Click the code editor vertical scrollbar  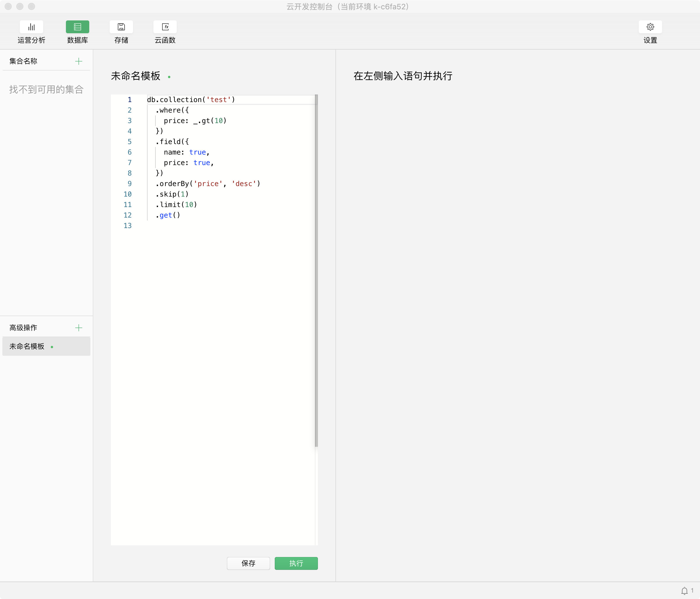(316, 270)
